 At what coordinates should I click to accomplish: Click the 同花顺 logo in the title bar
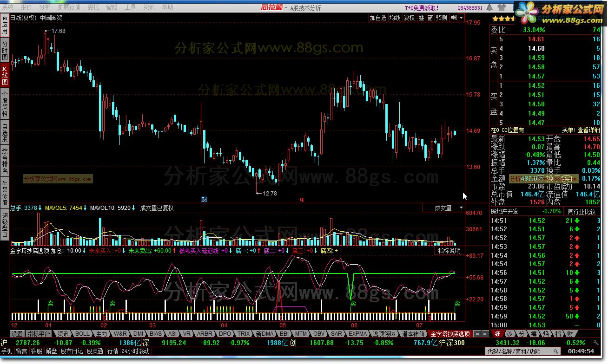coord(273,7)
